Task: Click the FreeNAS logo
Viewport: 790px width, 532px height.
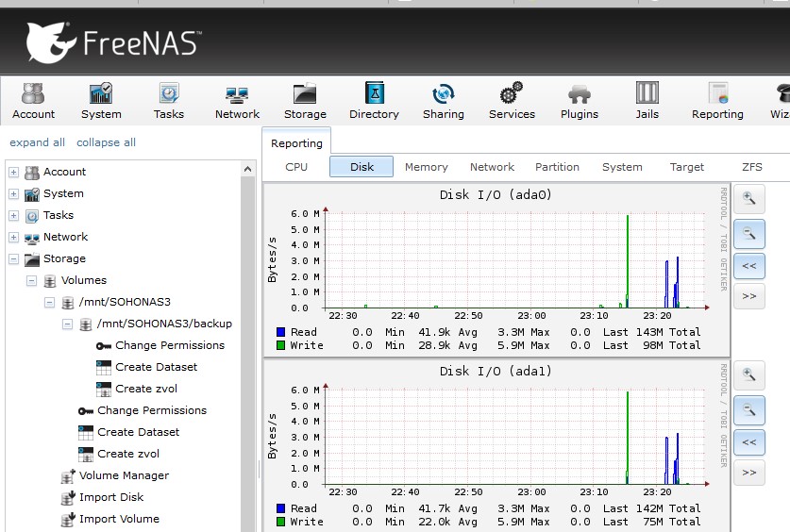Action: tap(114, 42)
